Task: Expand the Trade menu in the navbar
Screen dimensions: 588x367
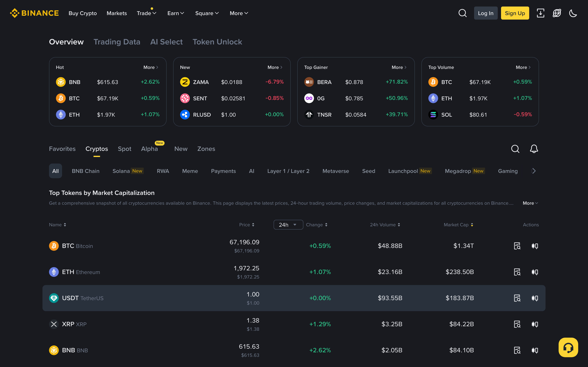Action: click(x=146, y=13)
